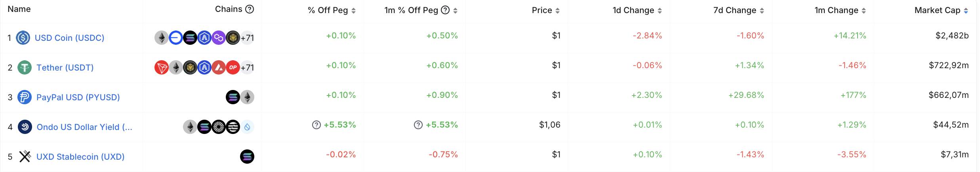Open the USD Coin (USDC) link

[70, 38]
